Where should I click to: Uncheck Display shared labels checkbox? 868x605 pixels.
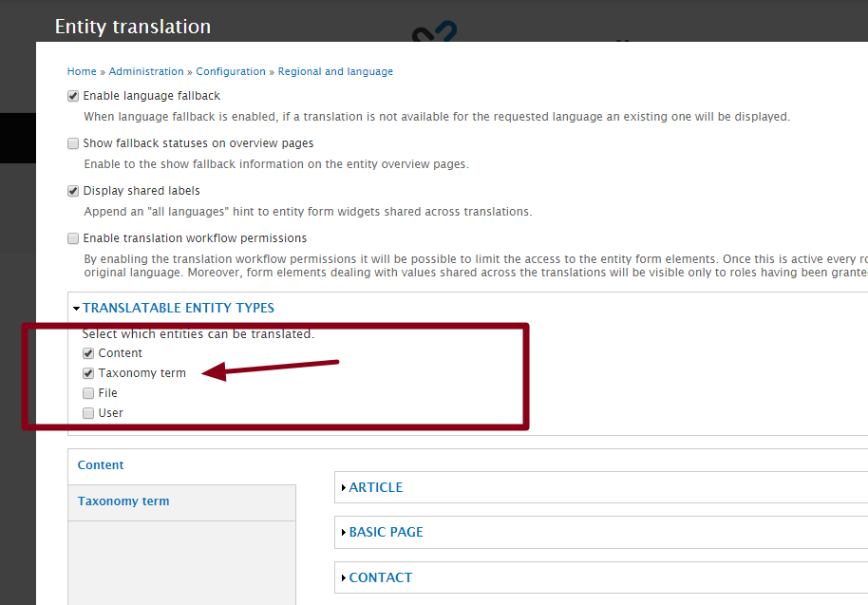click(x=73, y=192)
